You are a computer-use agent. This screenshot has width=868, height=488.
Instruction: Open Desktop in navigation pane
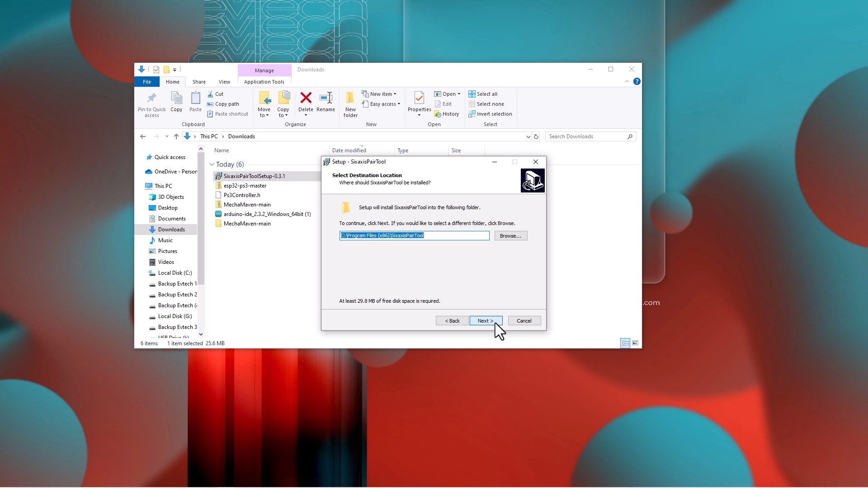[x=163, y=208]
